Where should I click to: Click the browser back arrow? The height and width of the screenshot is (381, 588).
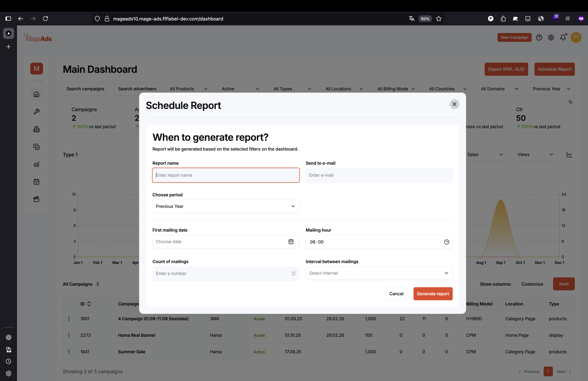click(20, 19)
